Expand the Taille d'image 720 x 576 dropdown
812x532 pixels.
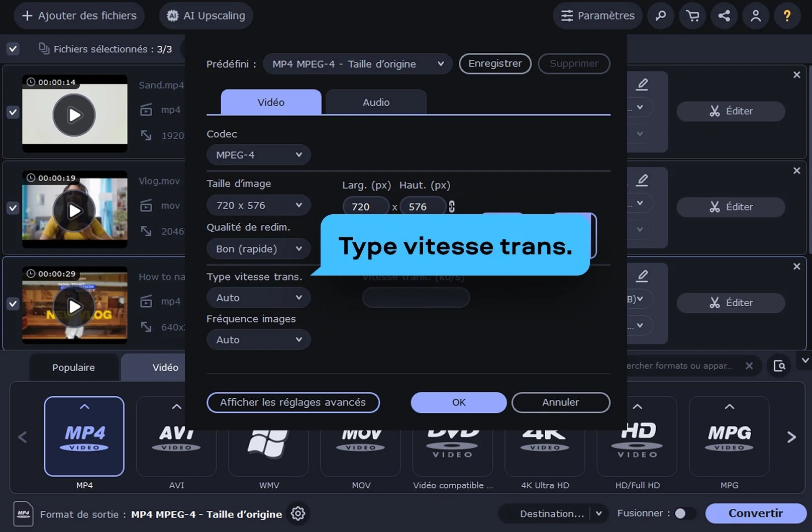point(258,205)
